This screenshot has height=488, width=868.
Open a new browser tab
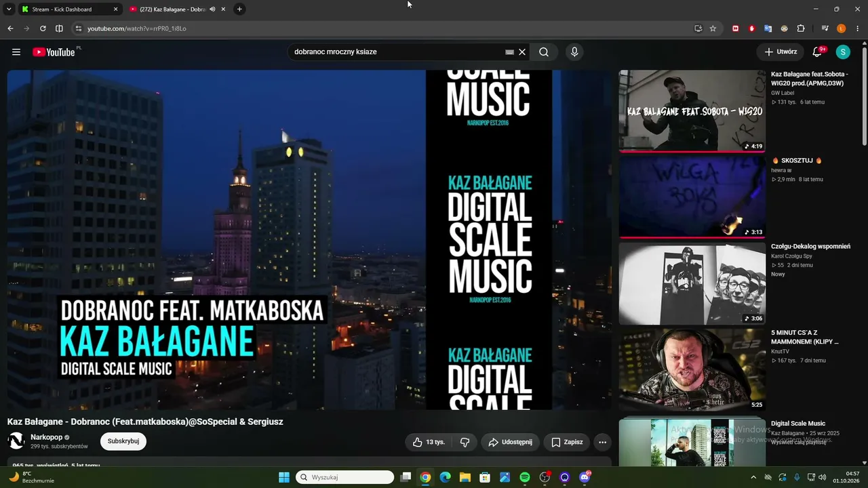[x=239, y=9]
